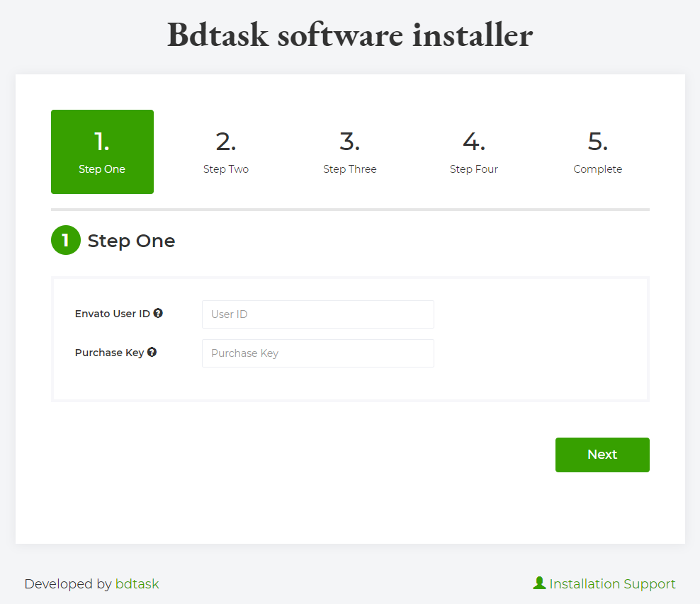700x604 pixels.
Task: Click the Step One section heading text
Action: (x=131, y=241)
